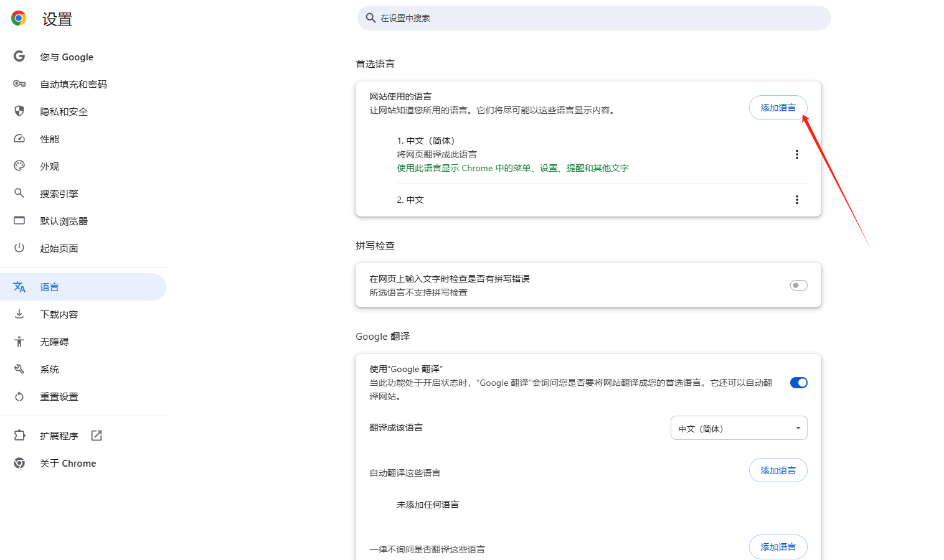Click the wrench icon for 系统
Image resolution: width=944 pixels, height=560 pixels.
(19, 369)
